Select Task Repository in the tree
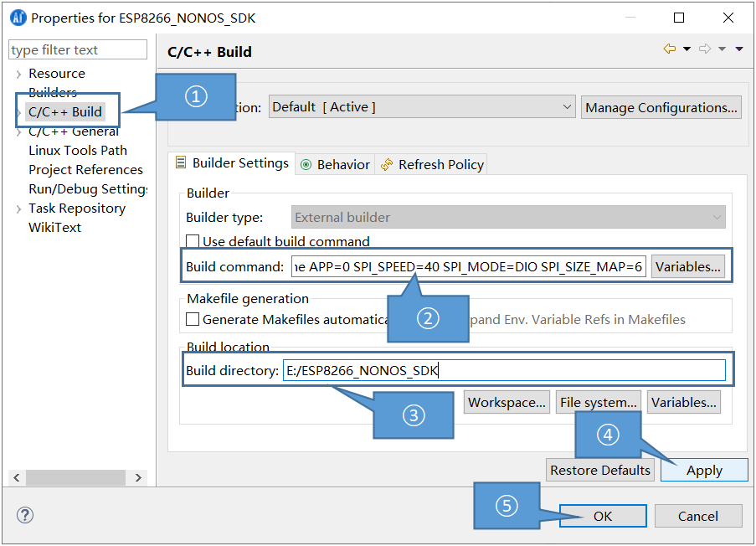The height and width of the screenshot is (546, 756). pyautogui.click(x=77, y=209)
